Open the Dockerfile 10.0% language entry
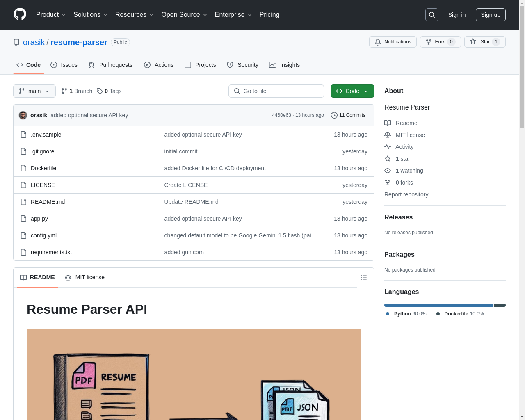This screenshot has width=525, height=420. (x=460, y=314)
